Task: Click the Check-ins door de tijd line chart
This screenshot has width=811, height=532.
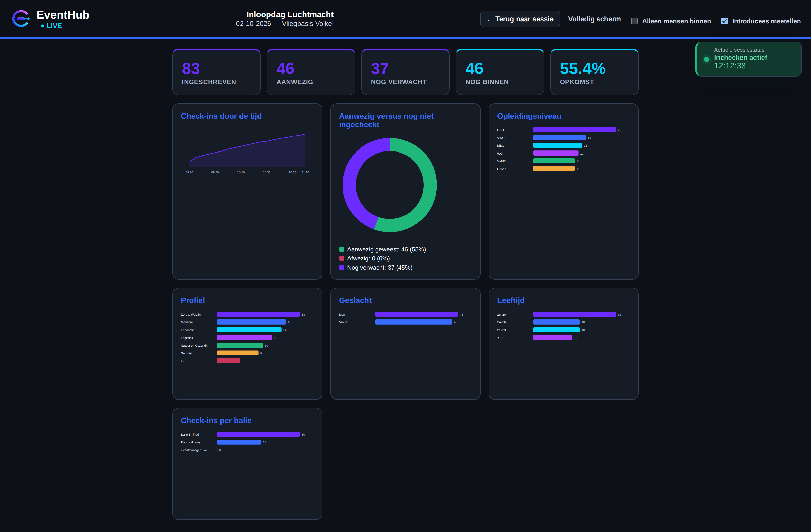Action: click(247, 153)
